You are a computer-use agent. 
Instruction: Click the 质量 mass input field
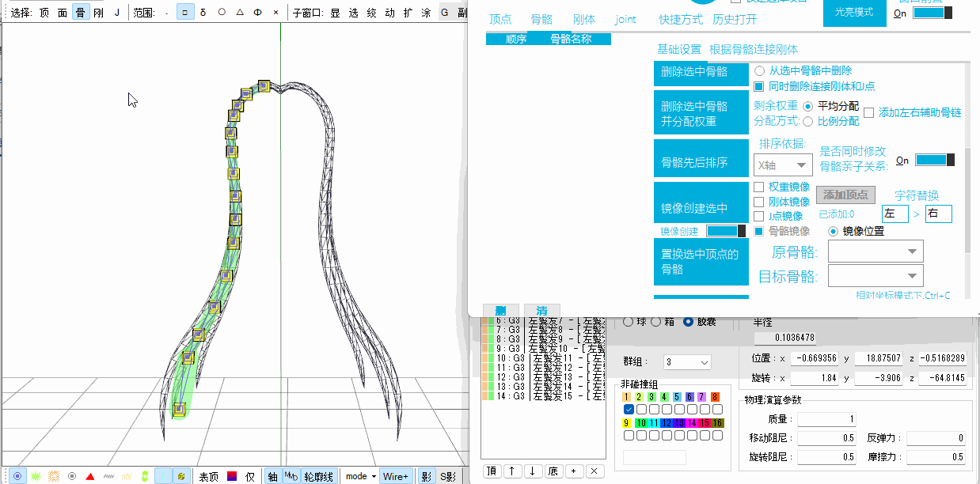[x=826, y=419]
